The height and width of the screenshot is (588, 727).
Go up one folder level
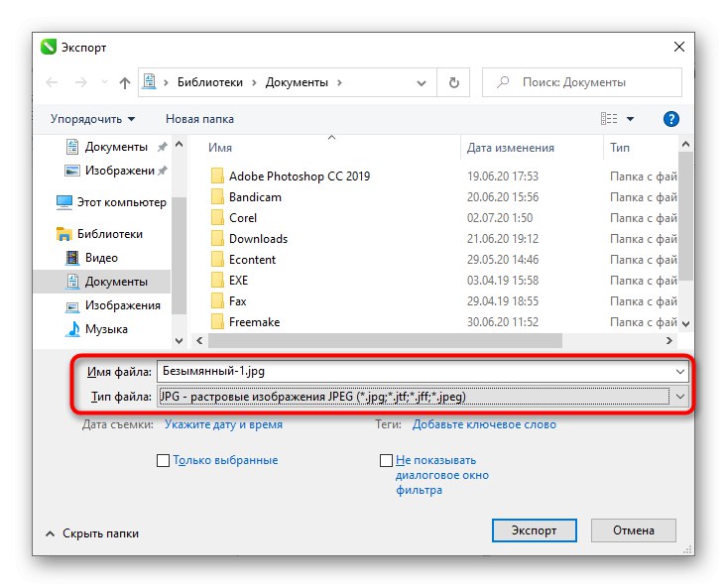click(x=124, y=82)
